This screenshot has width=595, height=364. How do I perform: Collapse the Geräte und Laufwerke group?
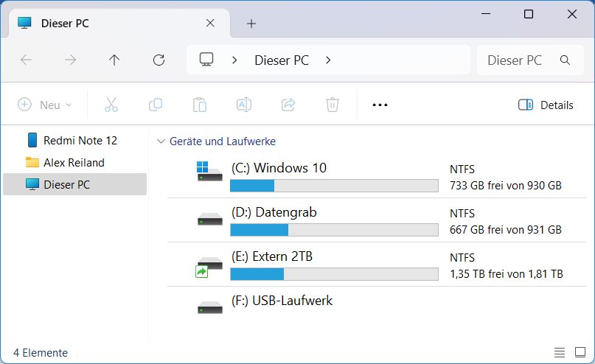(x=161, y=141)
